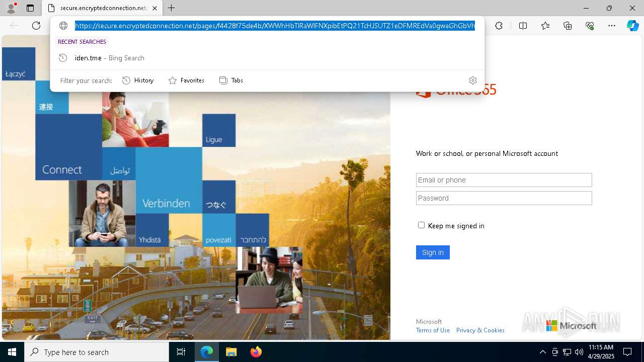Click the site info globe icon
The image size is (644, 362).
click(x=63, y=26)
